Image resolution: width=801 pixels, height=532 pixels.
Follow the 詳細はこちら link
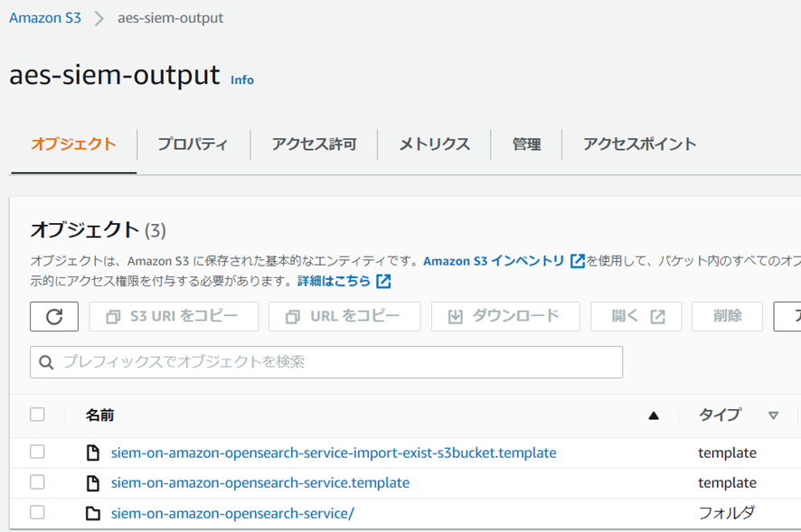point(335,281)
